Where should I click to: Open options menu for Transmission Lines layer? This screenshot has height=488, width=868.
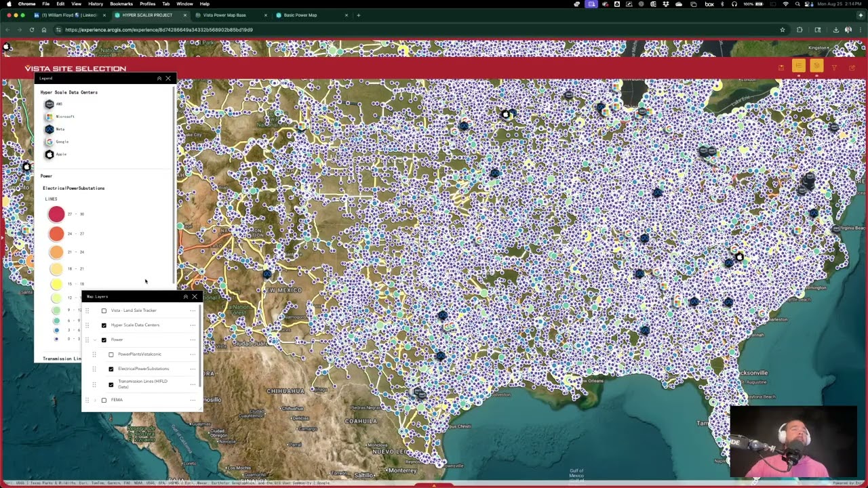[193, 384]
